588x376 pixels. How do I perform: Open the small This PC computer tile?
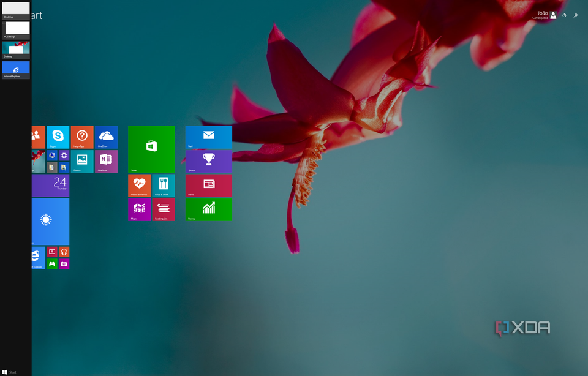pos(51,155)
